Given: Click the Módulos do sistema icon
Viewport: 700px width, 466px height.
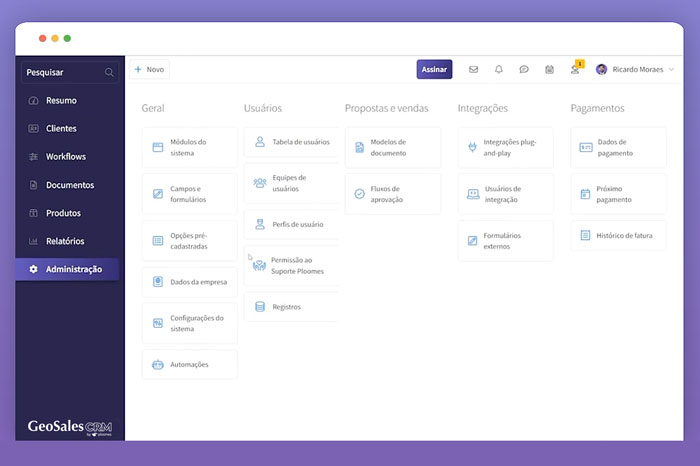Looking at the screenshot, I should [158, 147].
